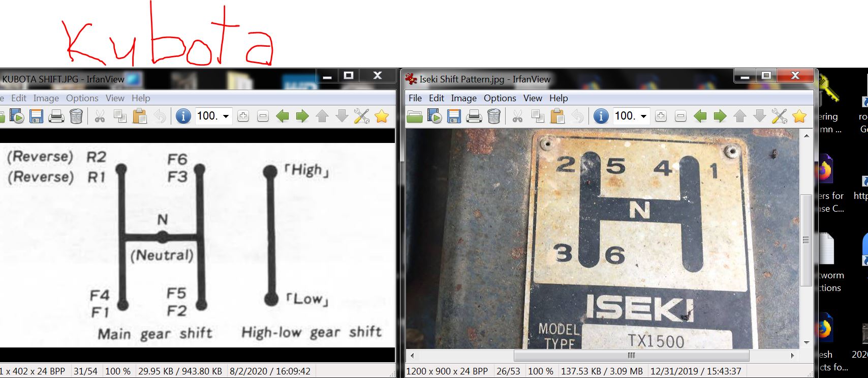Image information icon in Iseki window
The width and height of the screenshot is (868, 378).
(x=601, y=117)
